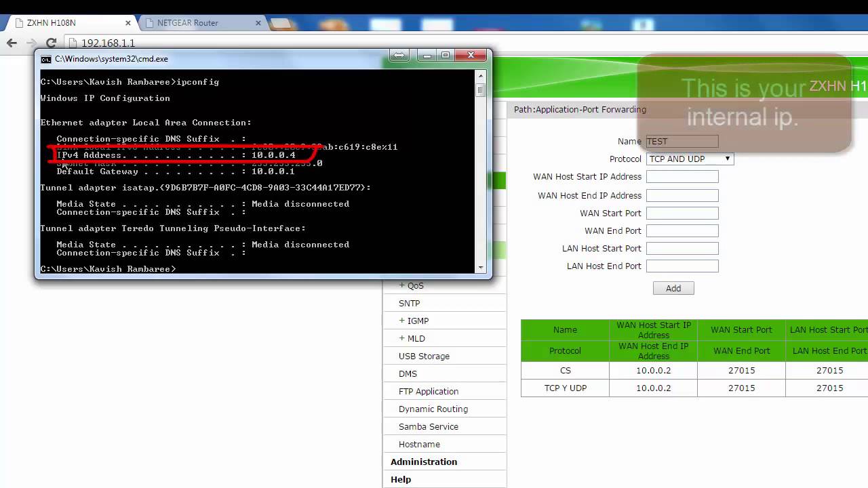Click the WAN End Port column header
The width and height of the screenshot is (868, 488).
(x=741, y=351)
